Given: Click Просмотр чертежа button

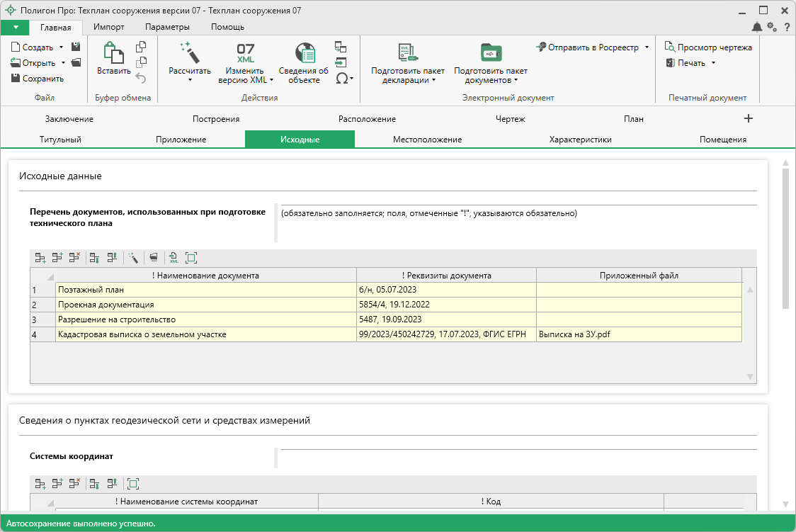Looking at the screenshot, I should (708, 47).
